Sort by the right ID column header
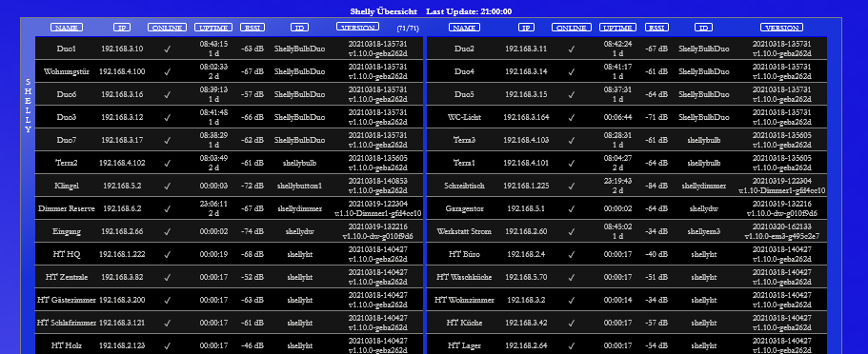 pyautogui.click(x=703, y=27)
